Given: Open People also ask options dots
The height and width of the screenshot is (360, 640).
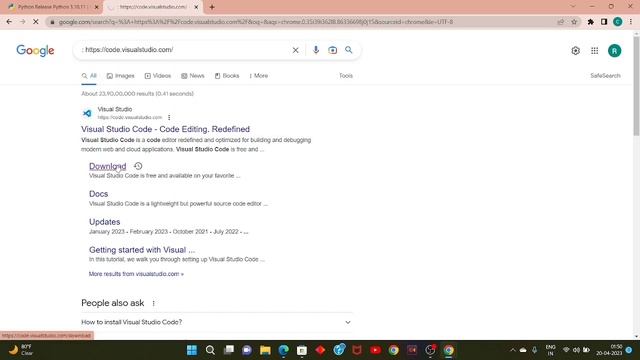Looking at the screenshot, I should coord(153,303).
